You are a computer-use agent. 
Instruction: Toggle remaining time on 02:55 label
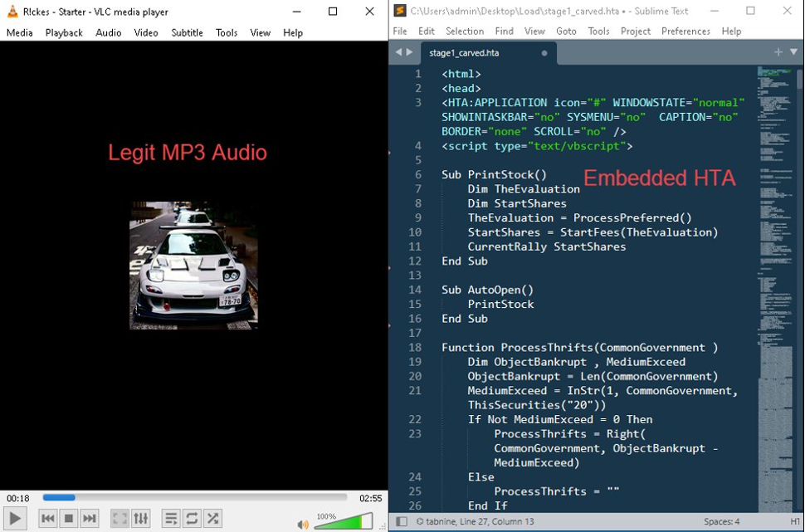click(x=370, y=498)
